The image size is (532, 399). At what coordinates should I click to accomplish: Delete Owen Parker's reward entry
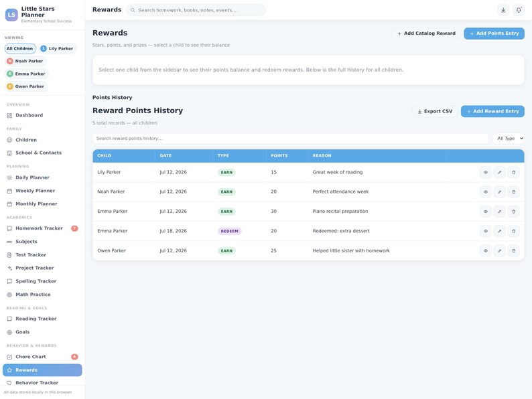[x=513, y=251]
